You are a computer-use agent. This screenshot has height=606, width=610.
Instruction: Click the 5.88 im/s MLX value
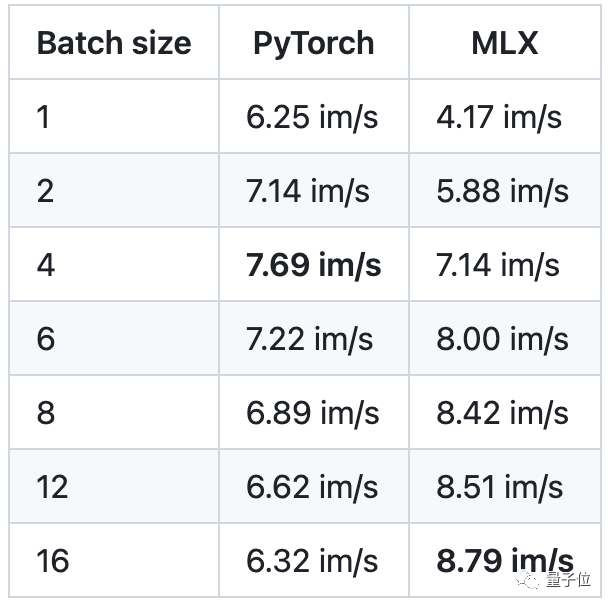coord(502,191)
